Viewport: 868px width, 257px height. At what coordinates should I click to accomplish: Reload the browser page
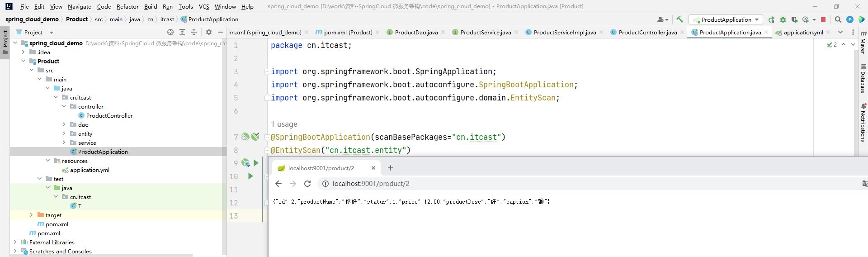click(307, 184)
